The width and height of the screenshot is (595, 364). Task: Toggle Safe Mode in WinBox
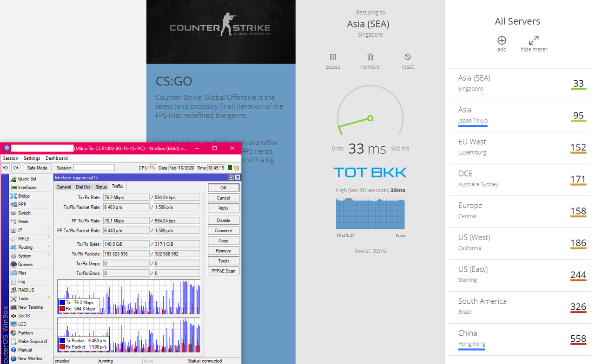[x=37, y=168]
